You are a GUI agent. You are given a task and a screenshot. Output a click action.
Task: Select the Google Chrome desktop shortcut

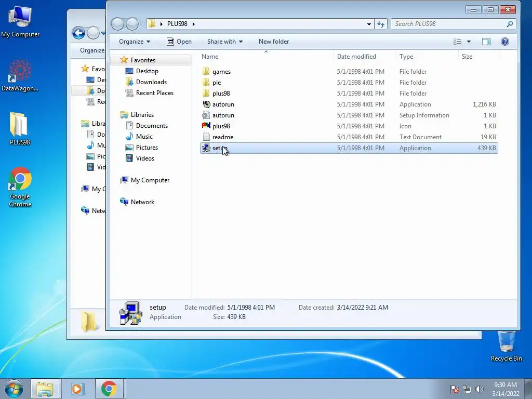click(x=20, y=187)
